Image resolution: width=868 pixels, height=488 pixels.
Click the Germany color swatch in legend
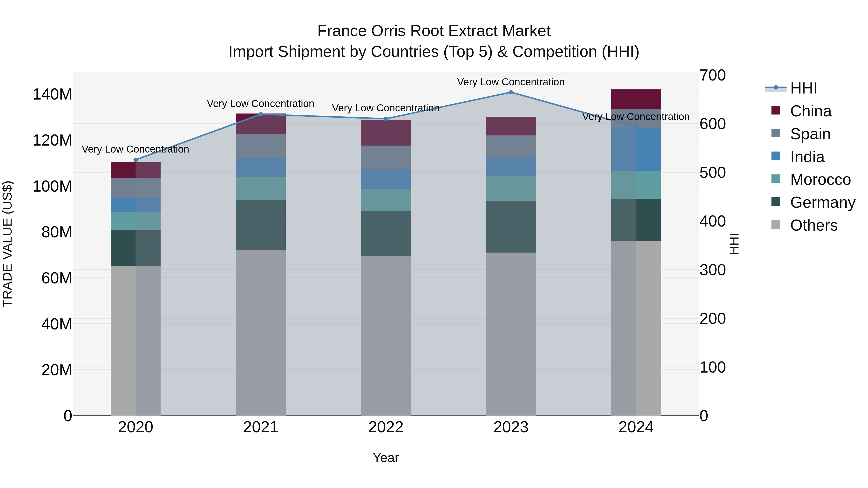(776, 201)
